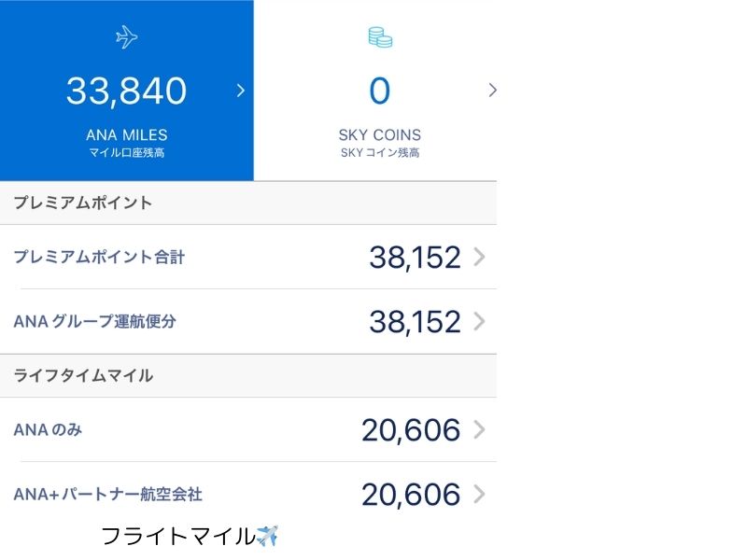Open the ANA のみ lifetime miles label
747x560 pixels.
(x=48, y=430)
